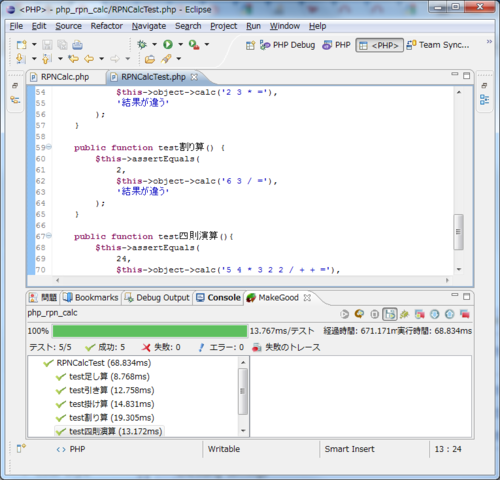Collapse the test割り算 function at line 59
Screen dimensions: 500x480
[x=49, y=147]
